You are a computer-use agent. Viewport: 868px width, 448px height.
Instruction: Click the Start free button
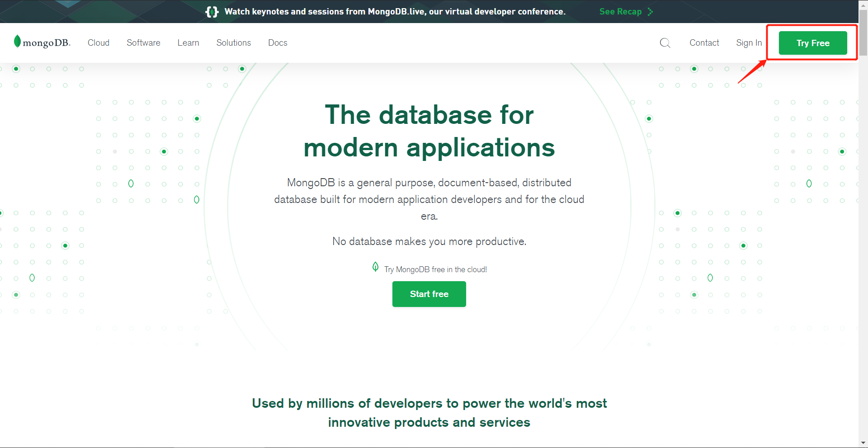pyautogui.click(x=429, y=294)
